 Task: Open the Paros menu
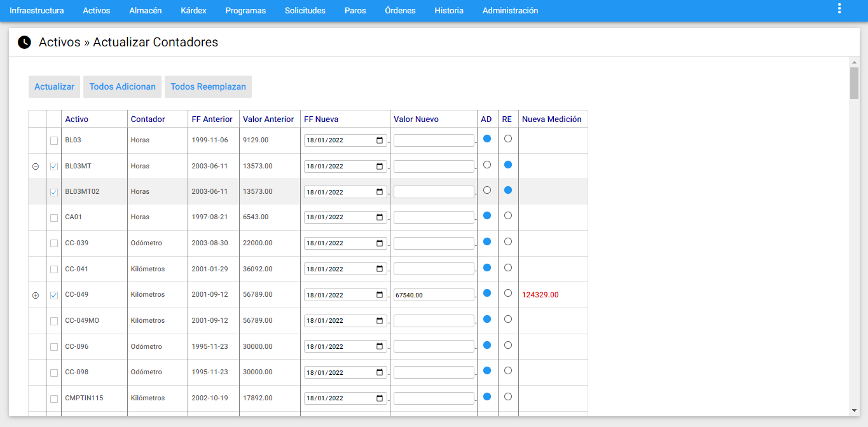(355, 11)
